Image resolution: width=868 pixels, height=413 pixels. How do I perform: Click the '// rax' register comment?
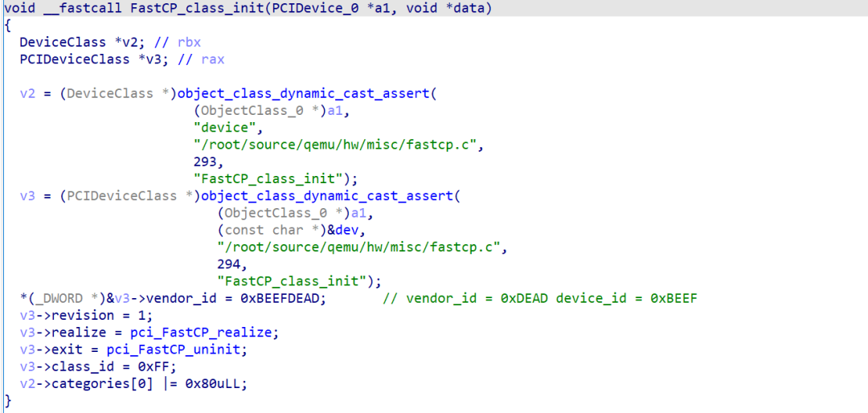click(x=200, y=59)
